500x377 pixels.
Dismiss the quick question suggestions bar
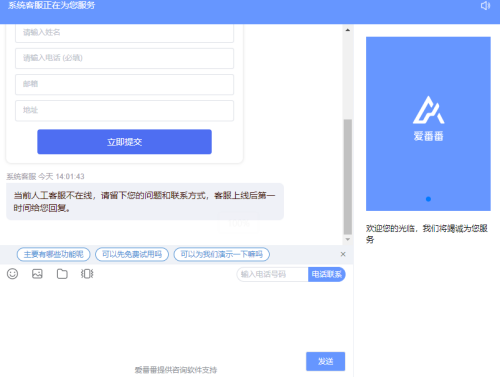[x=343, y=254]
